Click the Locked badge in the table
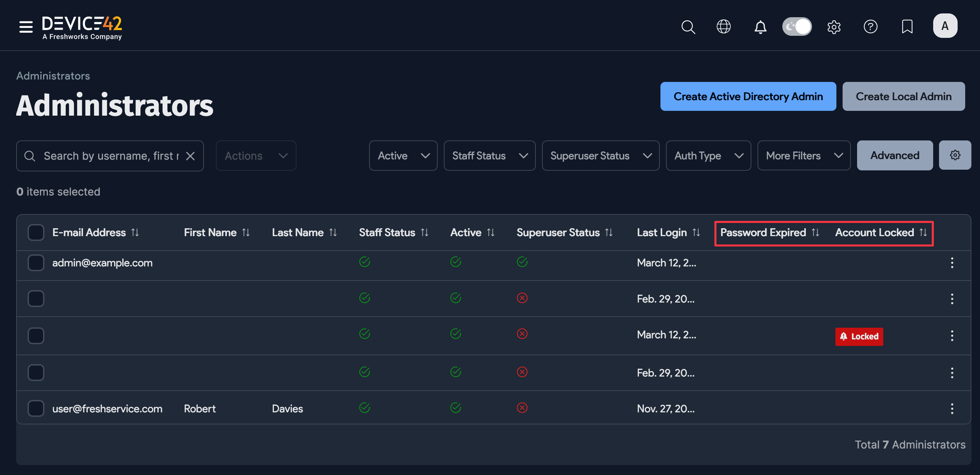This screenshot has height=475, width=980. [x=859, y=336]
